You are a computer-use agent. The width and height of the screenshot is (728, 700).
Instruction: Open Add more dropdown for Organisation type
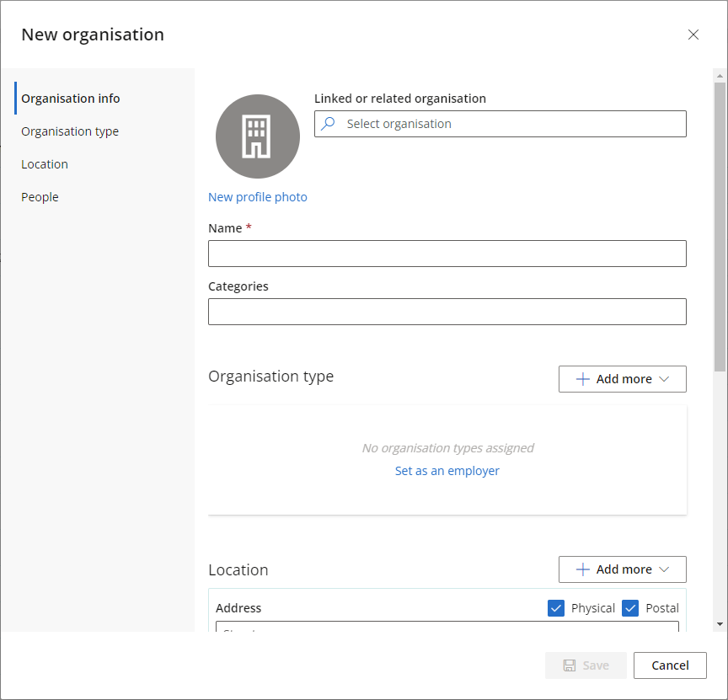(622, 379)
